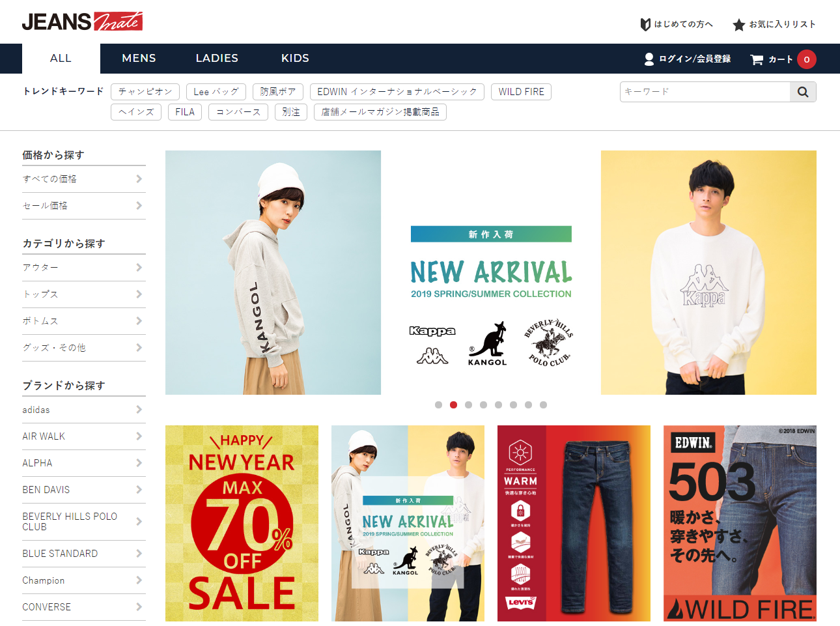Expand adidas brand chevron
This screenshot has width=840, height=626.
[x=139, y=410]
